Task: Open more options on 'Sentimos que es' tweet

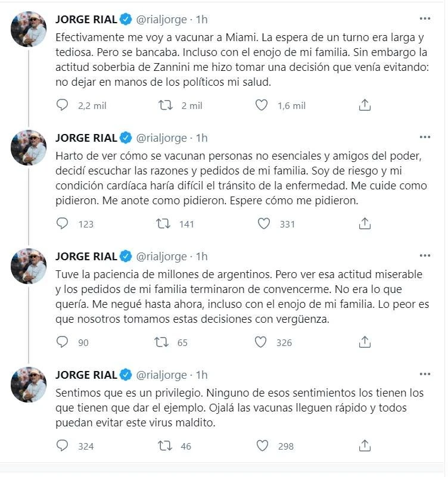Action: (424, 374)
